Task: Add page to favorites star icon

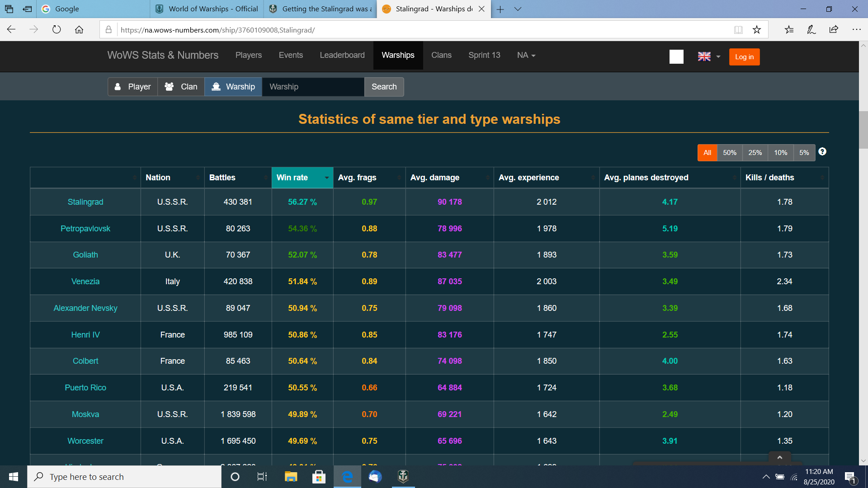Action: point(757,30)
